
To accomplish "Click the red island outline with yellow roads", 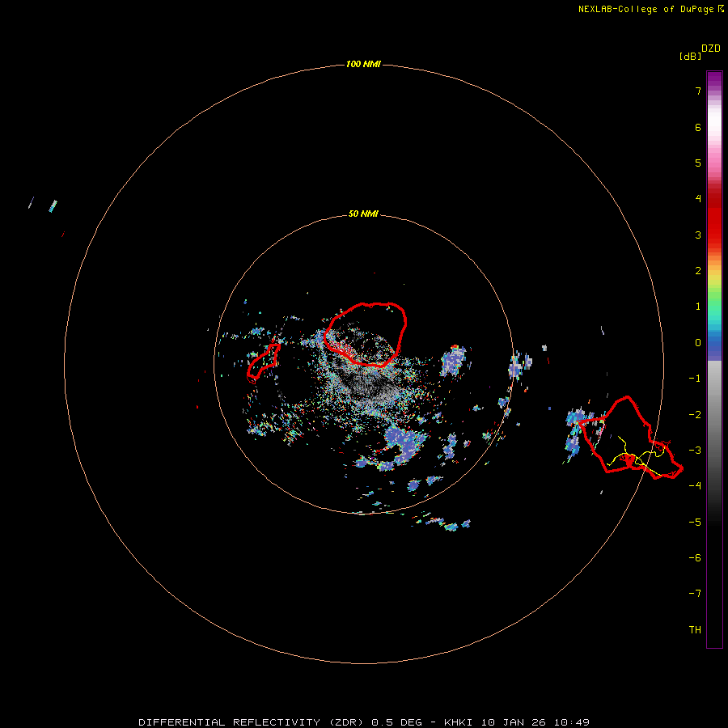I will (630, 438).
